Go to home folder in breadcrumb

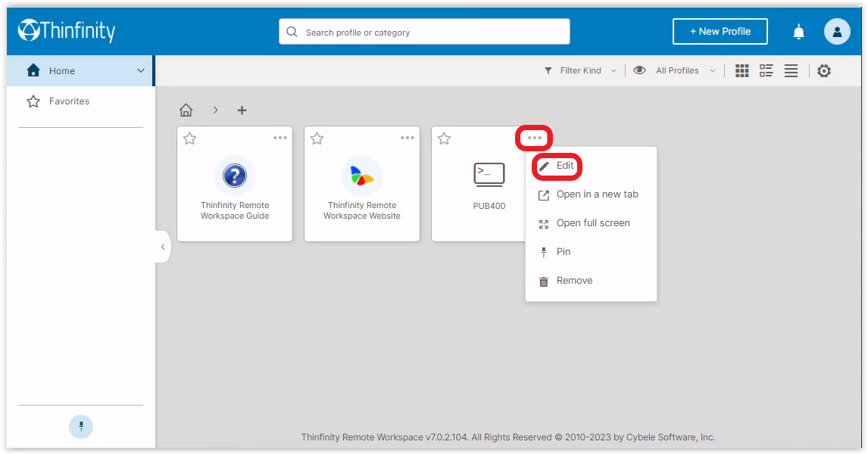click(186, 110)
